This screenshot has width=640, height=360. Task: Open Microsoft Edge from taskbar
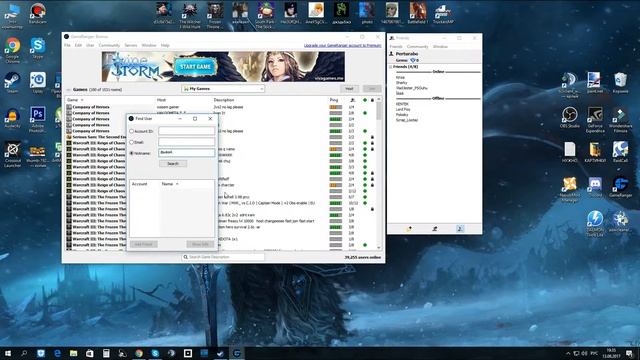tap(57, 353)
